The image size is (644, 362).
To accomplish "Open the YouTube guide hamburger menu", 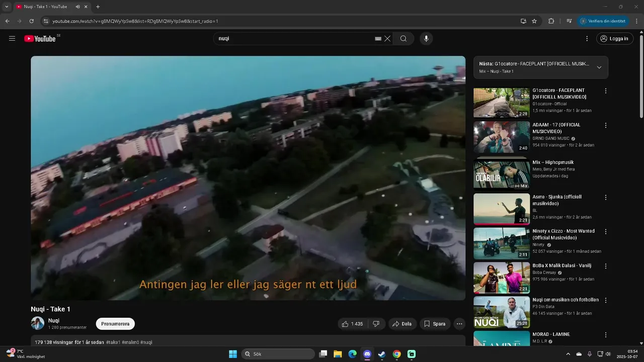I will click(x=12, y=38).
